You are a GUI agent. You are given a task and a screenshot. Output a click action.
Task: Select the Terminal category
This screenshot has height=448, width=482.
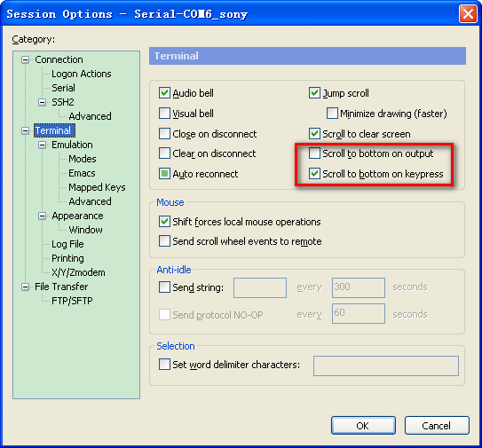[54, 130]
